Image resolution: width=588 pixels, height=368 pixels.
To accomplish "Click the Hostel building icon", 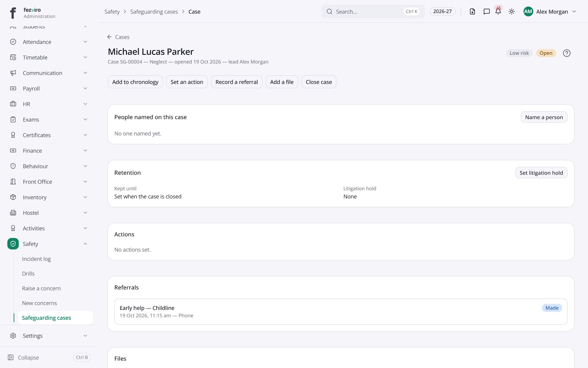I will 13,213.
